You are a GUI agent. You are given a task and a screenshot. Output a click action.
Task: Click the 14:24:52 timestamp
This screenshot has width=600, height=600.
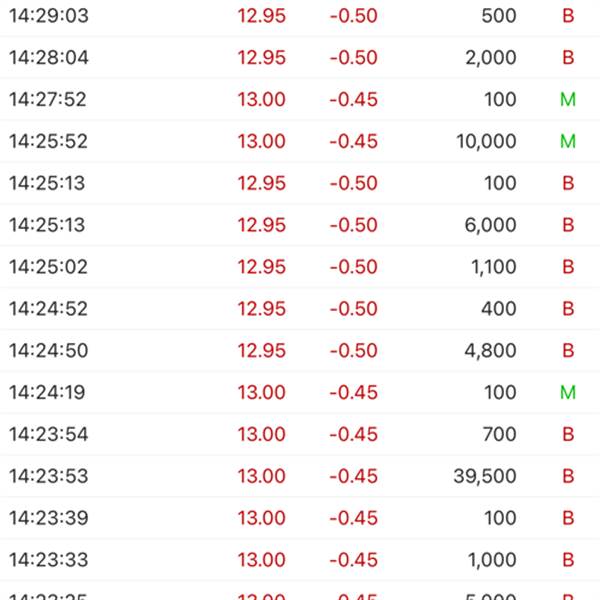click(48, 309)
